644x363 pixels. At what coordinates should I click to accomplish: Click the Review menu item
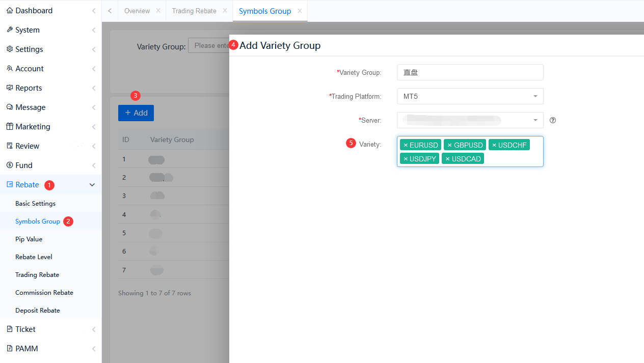[x=51, y=146]
